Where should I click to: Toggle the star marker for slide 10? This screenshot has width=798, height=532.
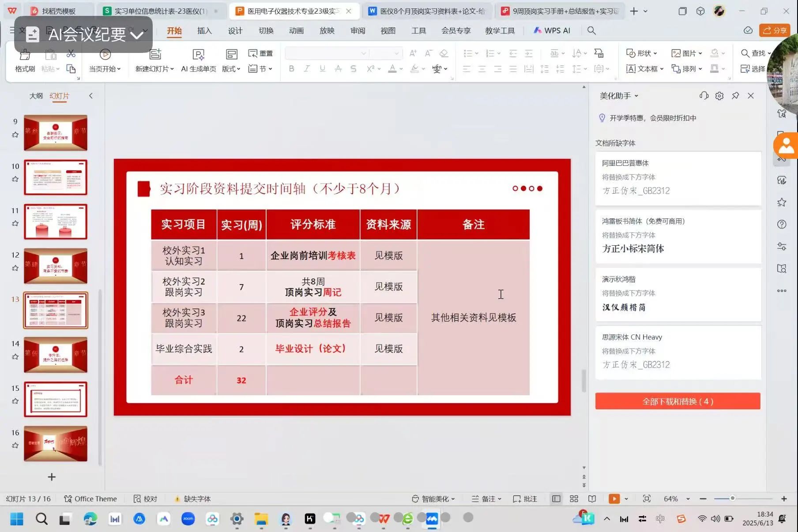tap(15, 179)
